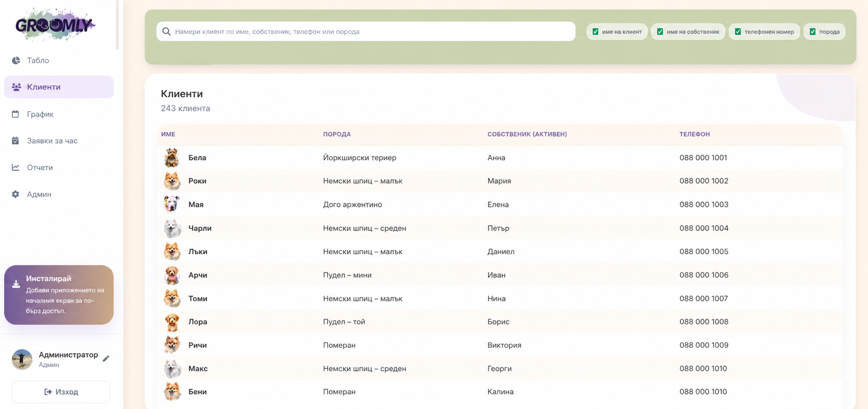The height and width of the screenshot is (409, 868).
Task: Click the График calendar icon
Action: click(x=16, y=114)
